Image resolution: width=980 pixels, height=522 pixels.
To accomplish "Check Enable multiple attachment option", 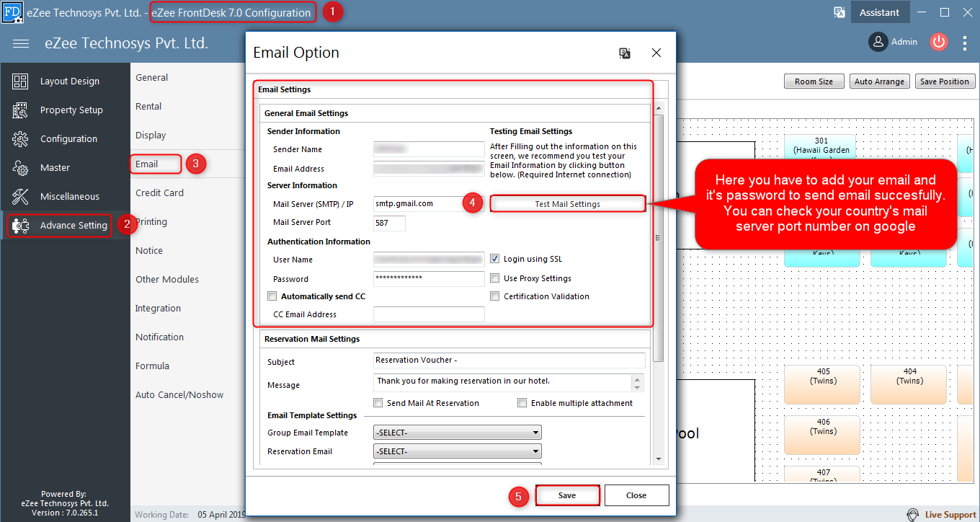I will (x=522, y=403).
